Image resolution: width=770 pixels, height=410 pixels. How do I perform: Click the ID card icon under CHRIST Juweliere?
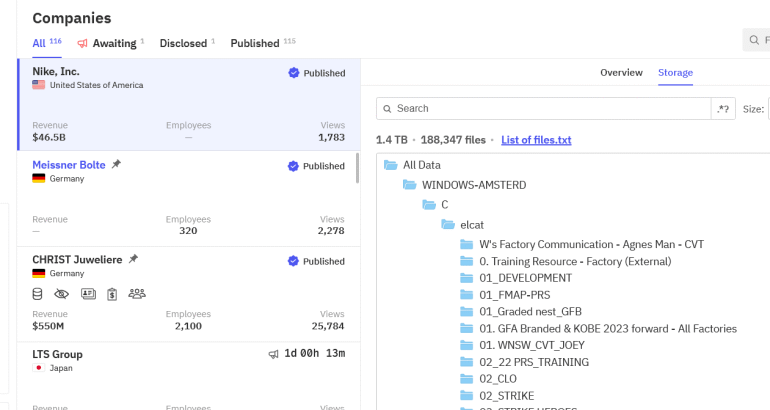87,293
